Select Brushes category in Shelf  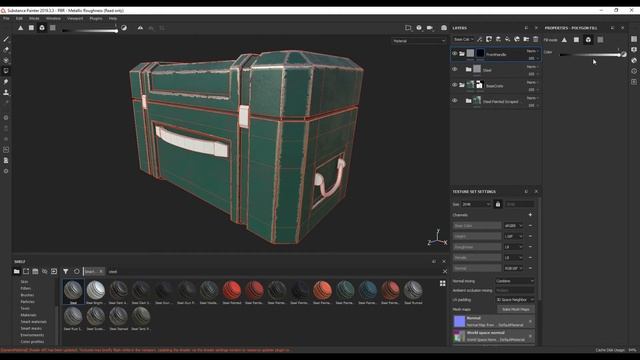point(27,295)
